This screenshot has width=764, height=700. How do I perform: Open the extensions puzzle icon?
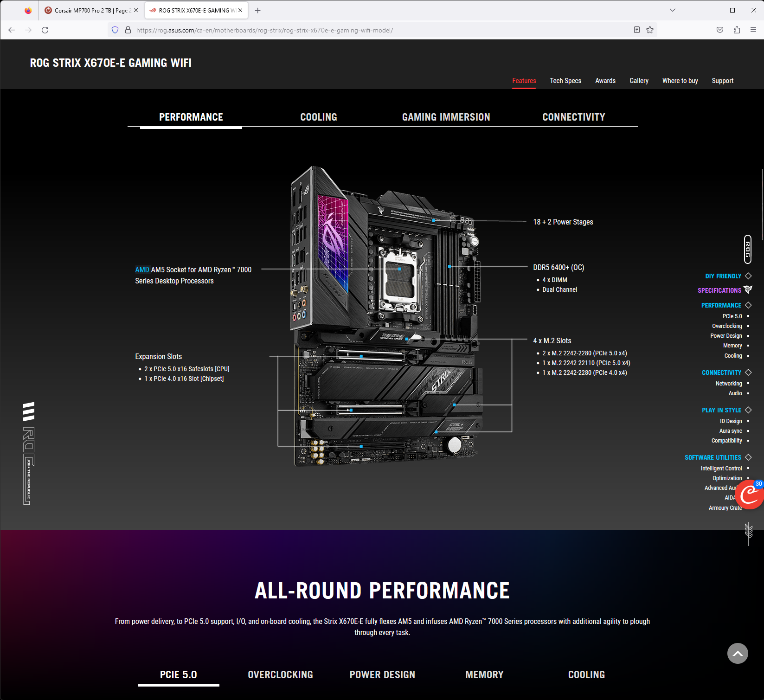point(737,30)
